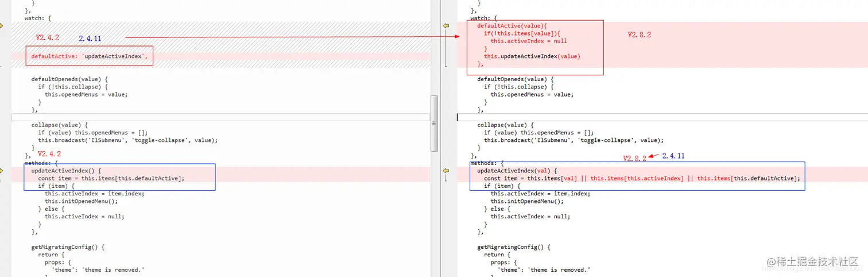Click "} else {" in left pane
Viewport: 868px width, 277px height.
(x=51, y=209)
